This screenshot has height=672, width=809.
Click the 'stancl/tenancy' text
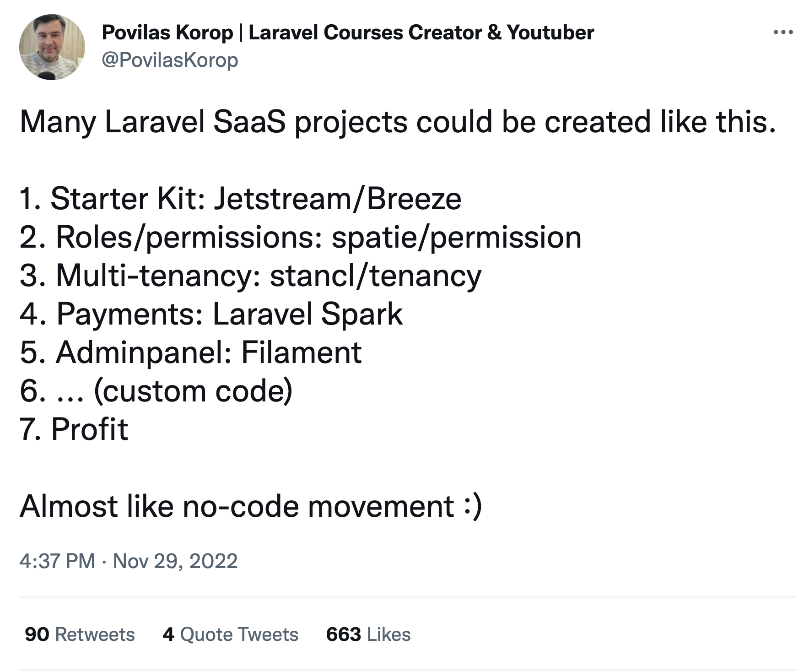376,276
